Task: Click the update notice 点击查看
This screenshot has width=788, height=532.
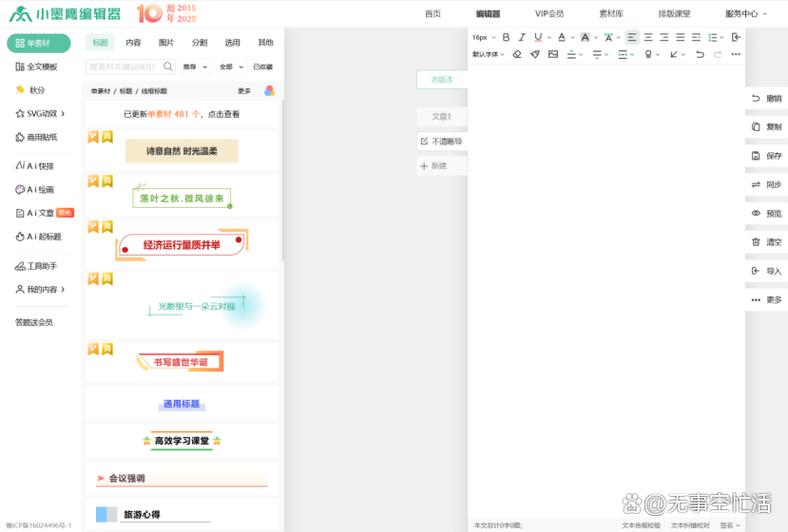Action: tap(224, 114)
